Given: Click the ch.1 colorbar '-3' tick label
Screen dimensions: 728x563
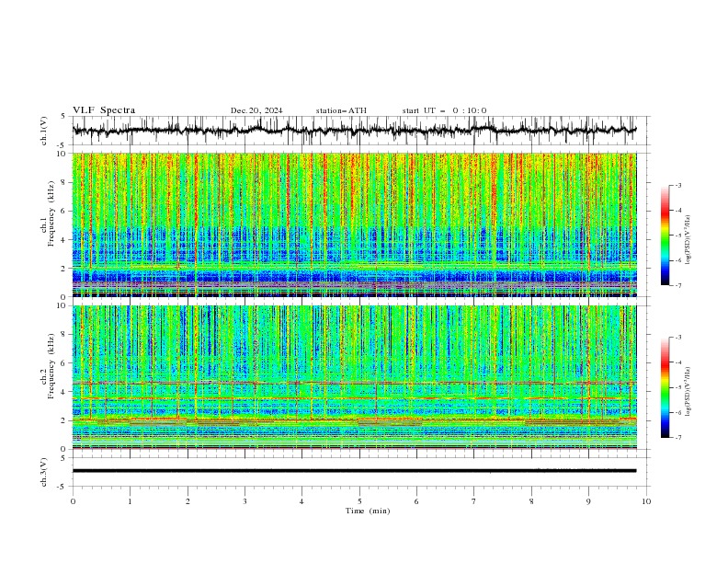Looking at the screenshot, I should 677,185.
